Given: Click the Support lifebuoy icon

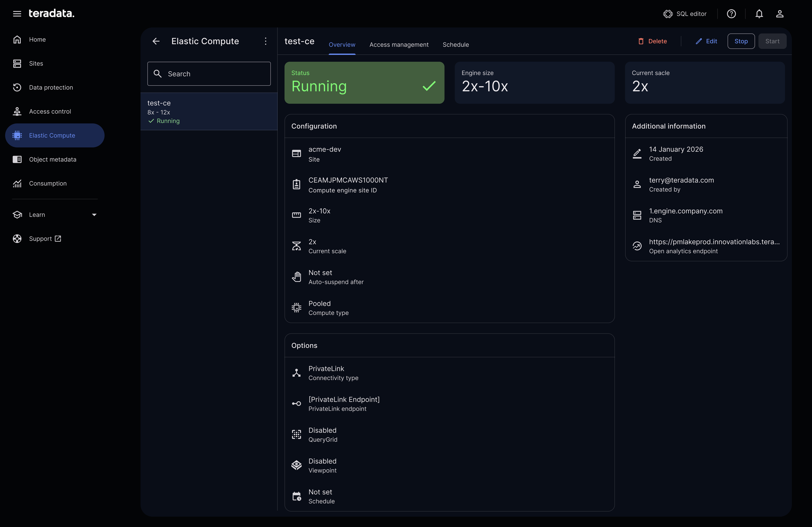Looking at the screenshot, I should 17,239.
